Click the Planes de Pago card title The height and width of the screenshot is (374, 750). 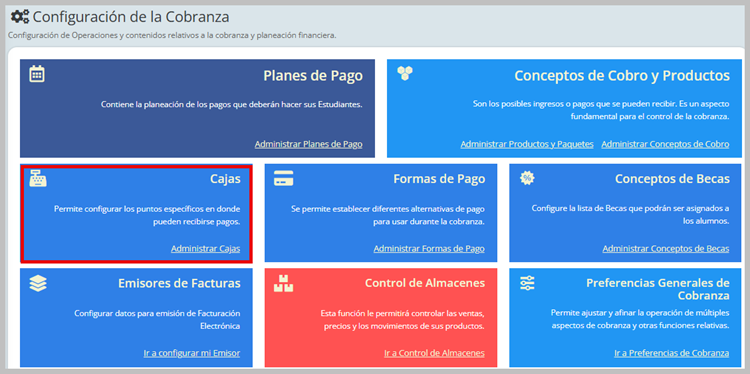point(313,76)
